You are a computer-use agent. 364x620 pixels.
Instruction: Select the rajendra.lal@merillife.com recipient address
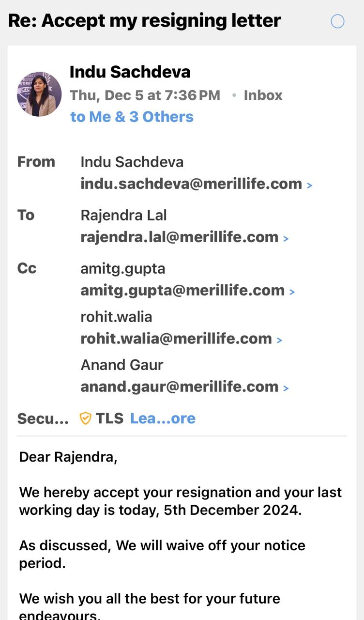179,237
